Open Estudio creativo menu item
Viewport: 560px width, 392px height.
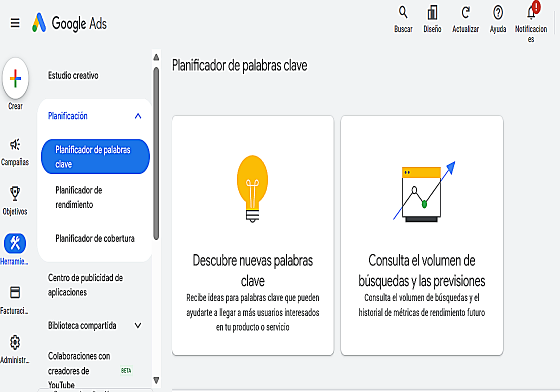[x=73, y=75]
